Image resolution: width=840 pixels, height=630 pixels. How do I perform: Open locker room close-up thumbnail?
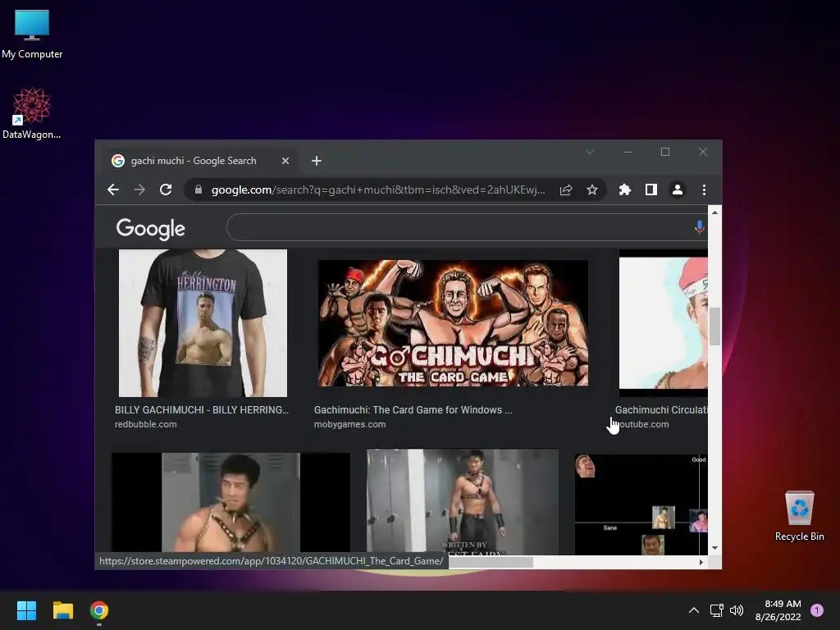(231, 503)
